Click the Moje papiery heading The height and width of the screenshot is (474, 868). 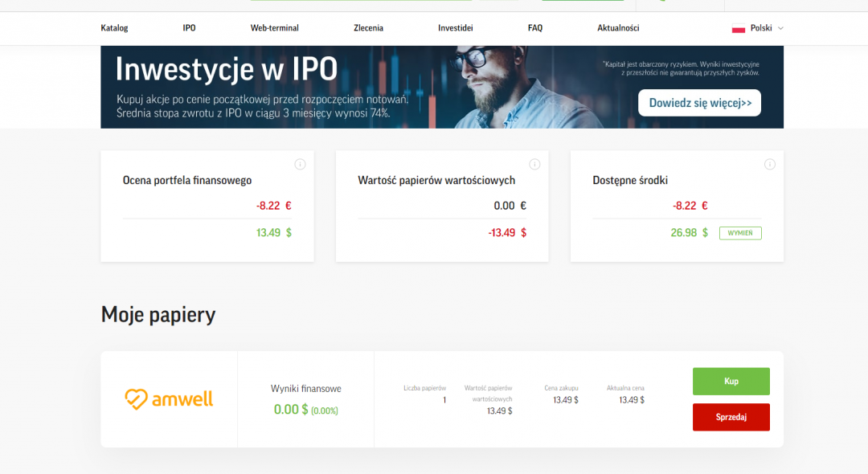(x=158, y=315)
